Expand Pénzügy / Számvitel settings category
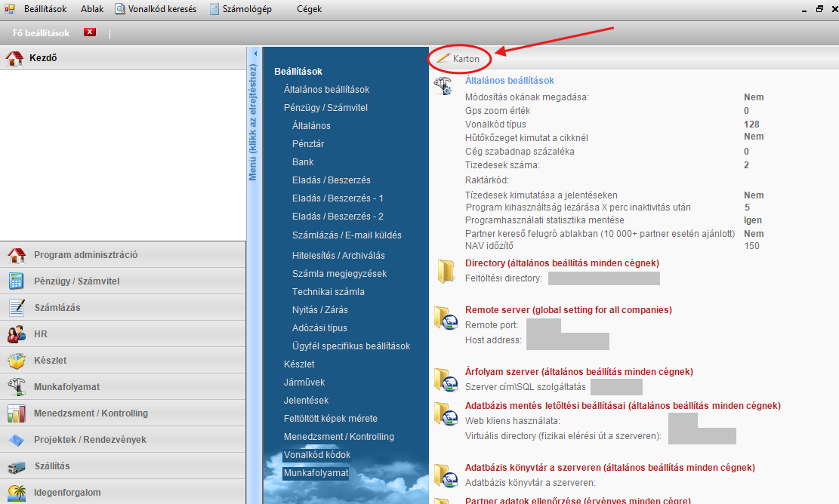This screenshot has height=504, width=839. pos(325,108)
